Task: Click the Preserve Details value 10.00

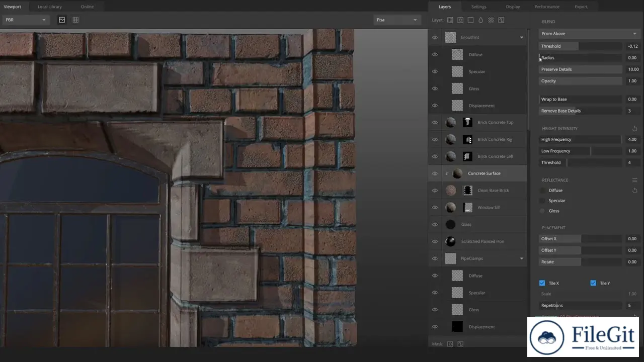Action: tap(633, 69)
